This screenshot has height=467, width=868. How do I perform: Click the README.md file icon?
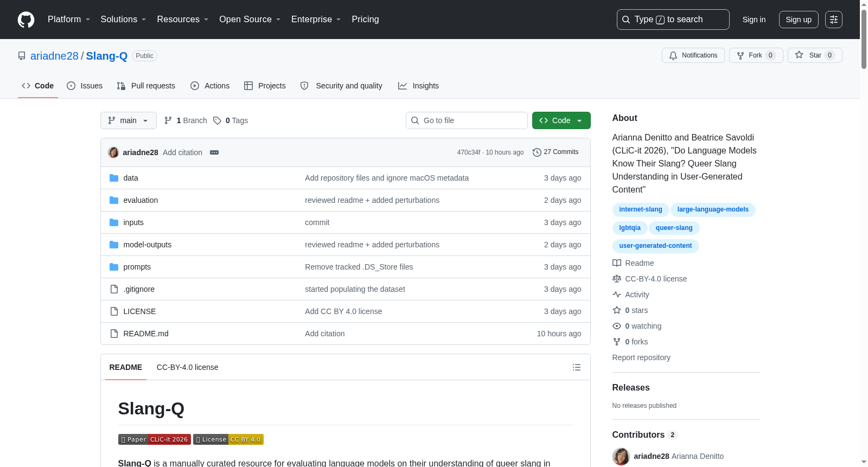point(114,334)
